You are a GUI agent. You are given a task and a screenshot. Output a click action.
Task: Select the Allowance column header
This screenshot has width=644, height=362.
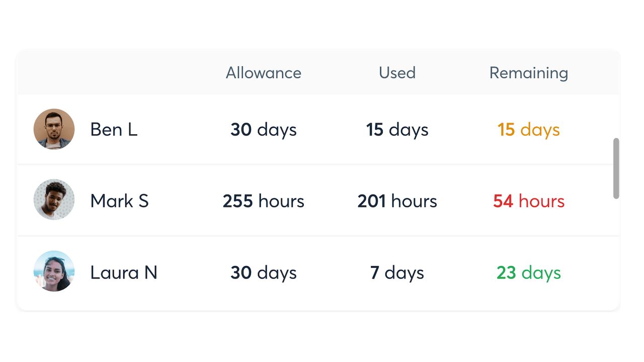pyautogui.click(x=263, y=73)
